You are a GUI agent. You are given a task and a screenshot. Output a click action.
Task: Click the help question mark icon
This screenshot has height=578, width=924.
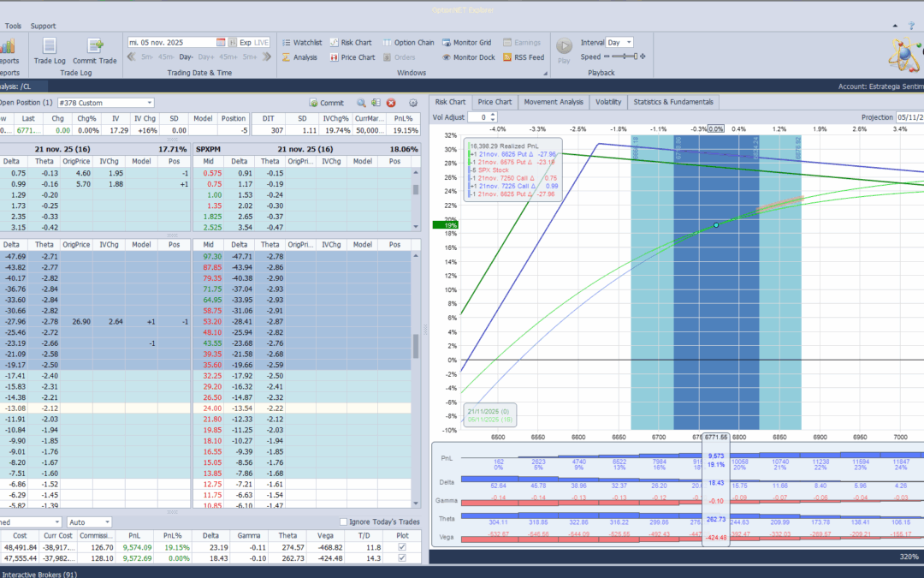tap(912, 26)
